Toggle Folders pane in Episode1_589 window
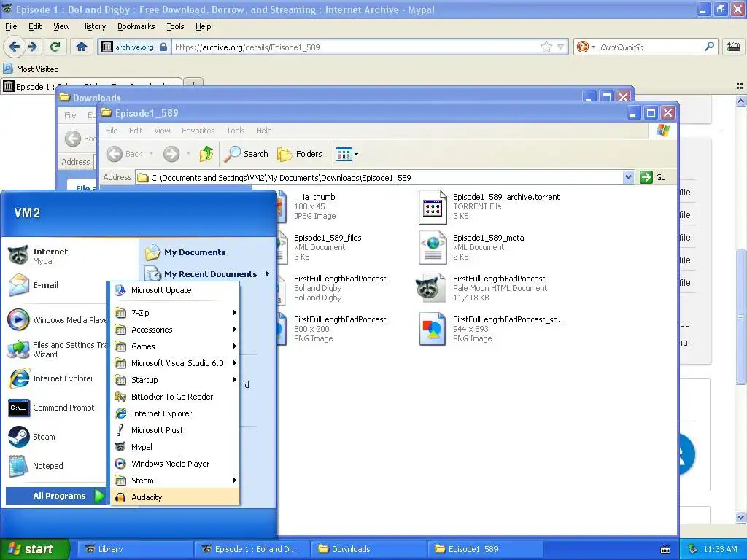 click(300, 154)
